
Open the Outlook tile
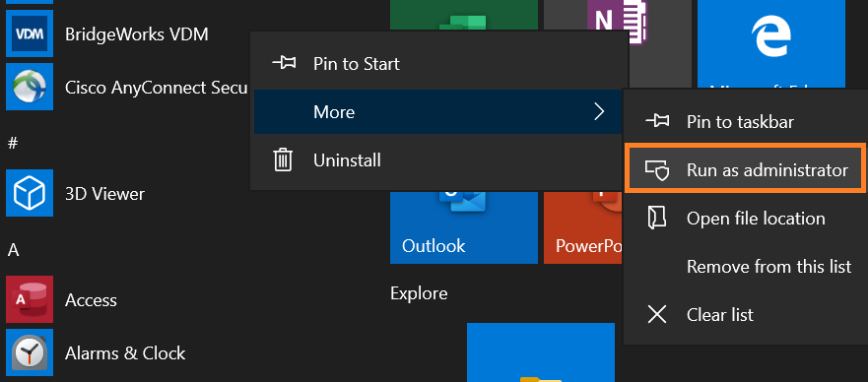[x=464, y=227]
